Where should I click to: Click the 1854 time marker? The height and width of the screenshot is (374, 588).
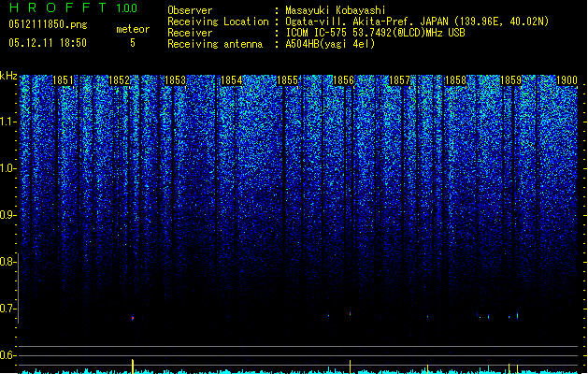click(232, 80)
